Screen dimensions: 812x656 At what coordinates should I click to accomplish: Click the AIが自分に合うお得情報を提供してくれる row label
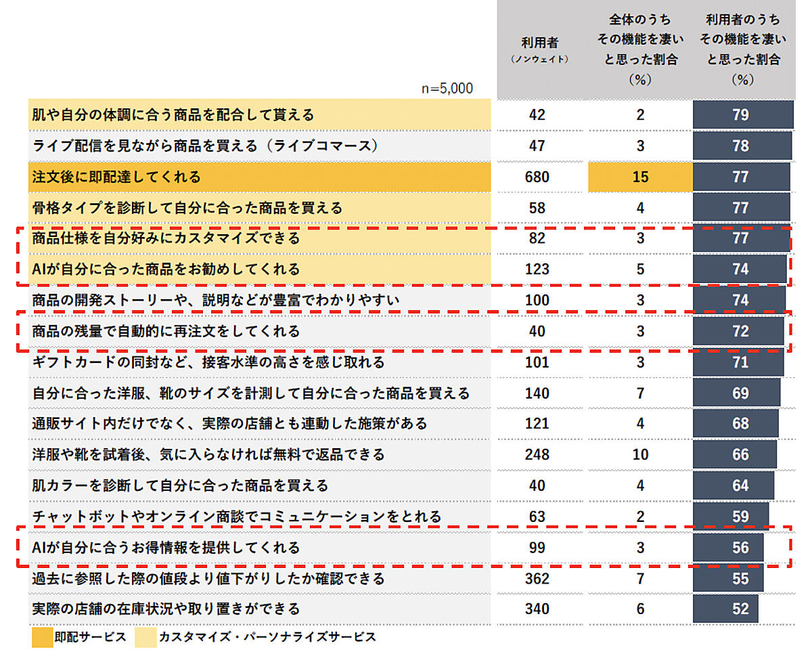166,548
